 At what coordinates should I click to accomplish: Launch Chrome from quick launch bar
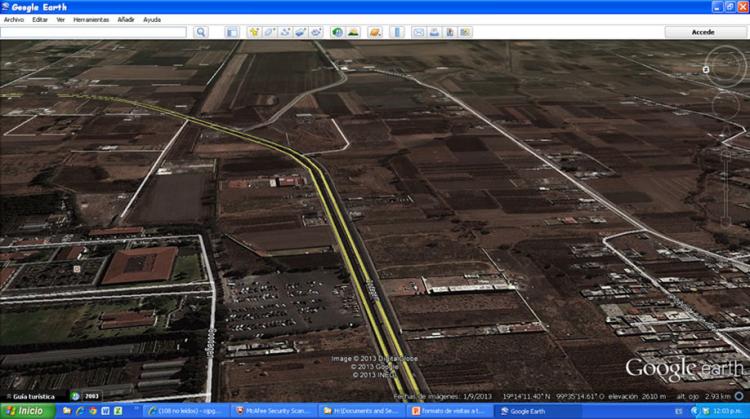pos(93,411)
